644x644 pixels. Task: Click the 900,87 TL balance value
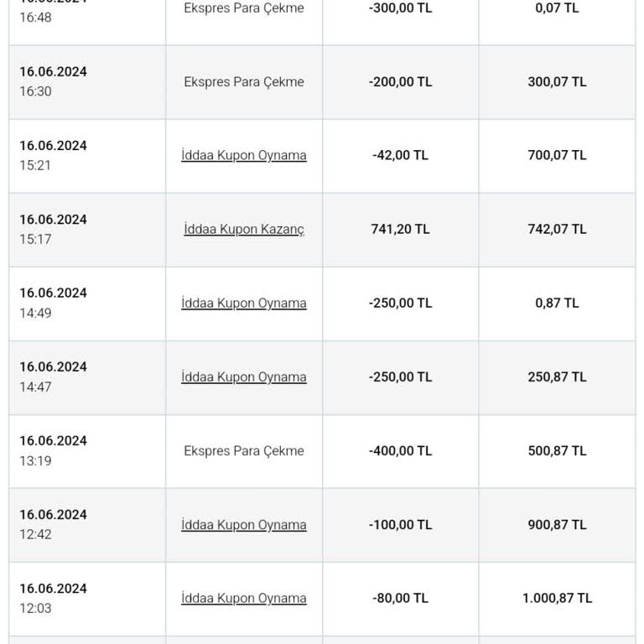pyautogui.click(x=557, y=524)
